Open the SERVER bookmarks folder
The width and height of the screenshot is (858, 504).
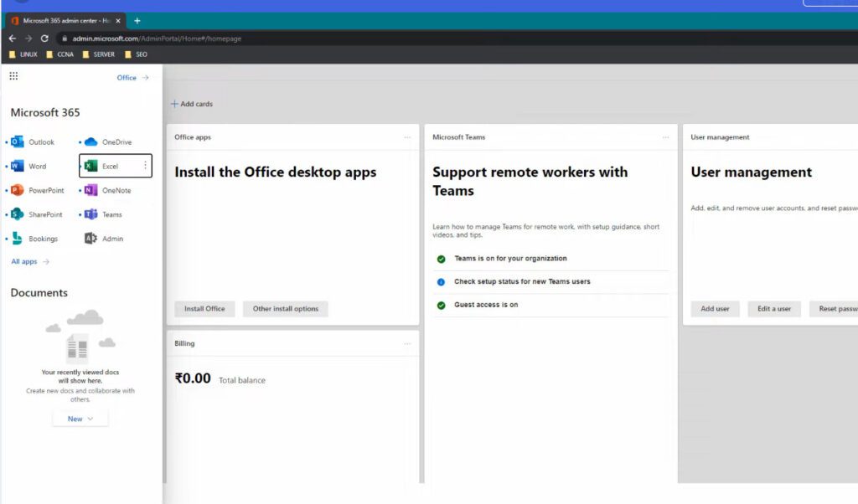click(99, 54)
